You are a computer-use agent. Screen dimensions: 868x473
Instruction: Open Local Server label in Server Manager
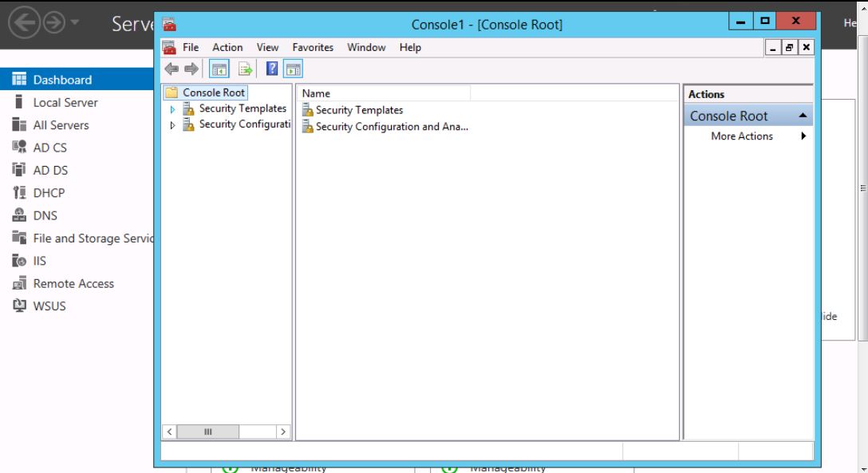coord(65,102)
